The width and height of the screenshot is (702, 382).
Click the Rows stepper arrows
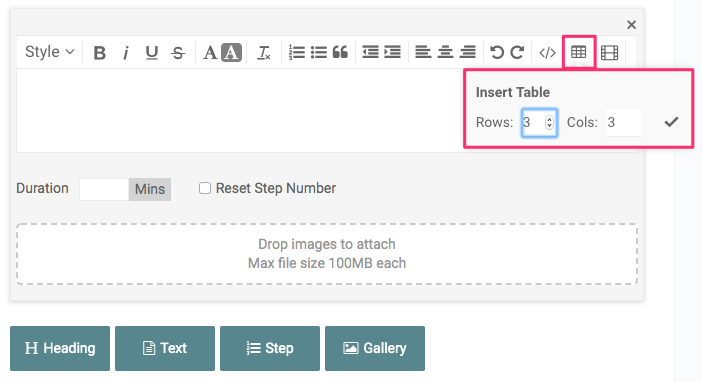tap(549, 122)
